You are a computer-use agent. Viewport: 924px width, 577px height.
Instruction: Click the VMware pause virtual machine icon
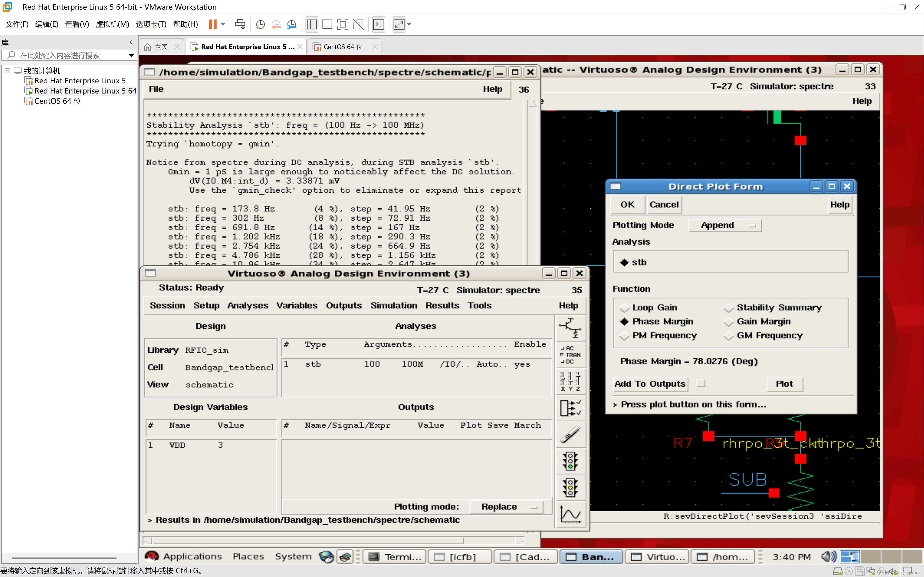coord(213,24)
